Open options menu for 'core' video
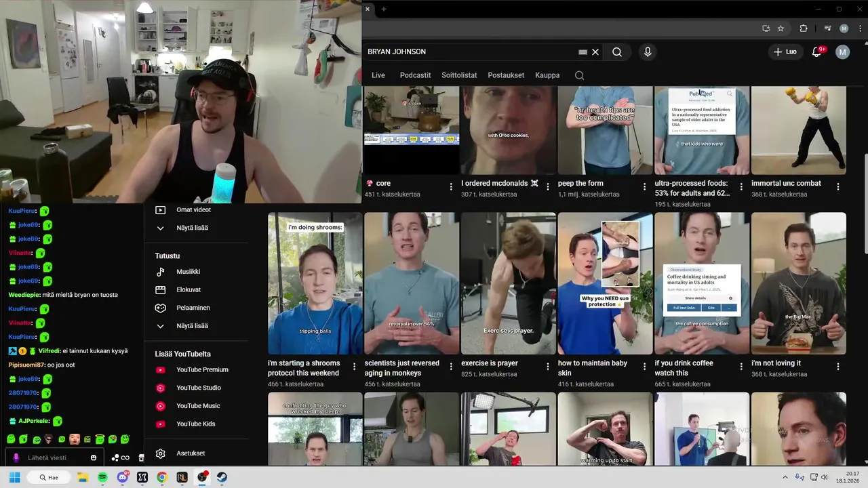Image resolution: width=868 pixels, height=488 pixels. pos(451,186)
